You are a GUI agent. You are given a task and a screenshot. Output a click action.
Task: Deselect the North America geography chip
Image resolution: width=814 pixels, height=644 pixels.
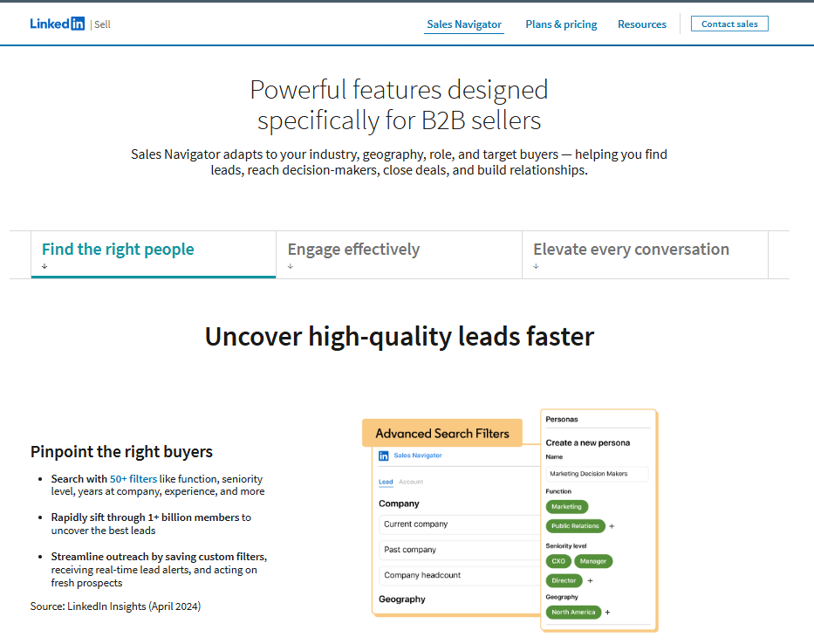click(x=573, y=613)
